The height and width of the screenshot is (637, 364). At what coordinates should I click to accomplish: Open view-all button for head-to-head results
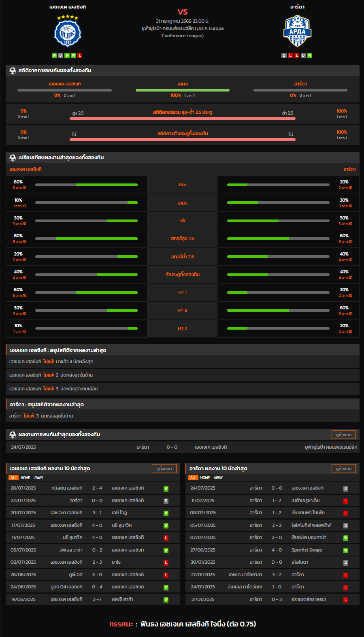tap(344, 435)
